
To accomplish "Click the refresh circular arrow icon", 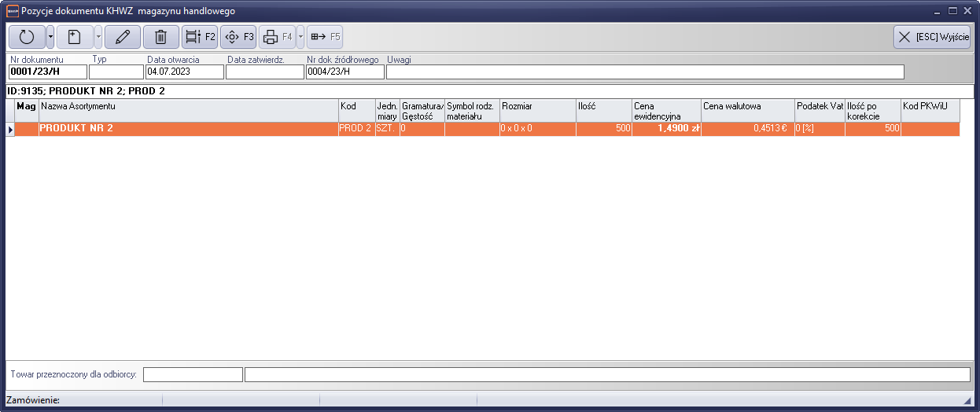I will click(27, 37).
